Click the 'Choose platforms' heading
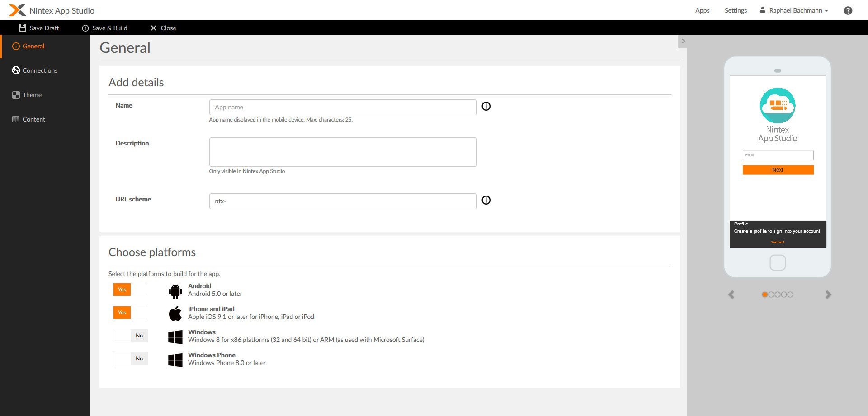This screenshot has width=868, height=416. tap(152, 252)
